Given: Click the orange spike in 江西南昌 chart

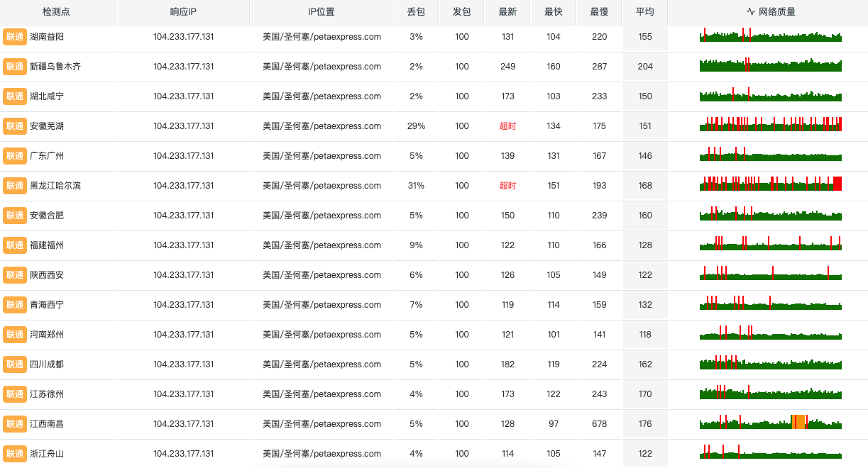Looking at the screenshot, I should tap(798, 422).
